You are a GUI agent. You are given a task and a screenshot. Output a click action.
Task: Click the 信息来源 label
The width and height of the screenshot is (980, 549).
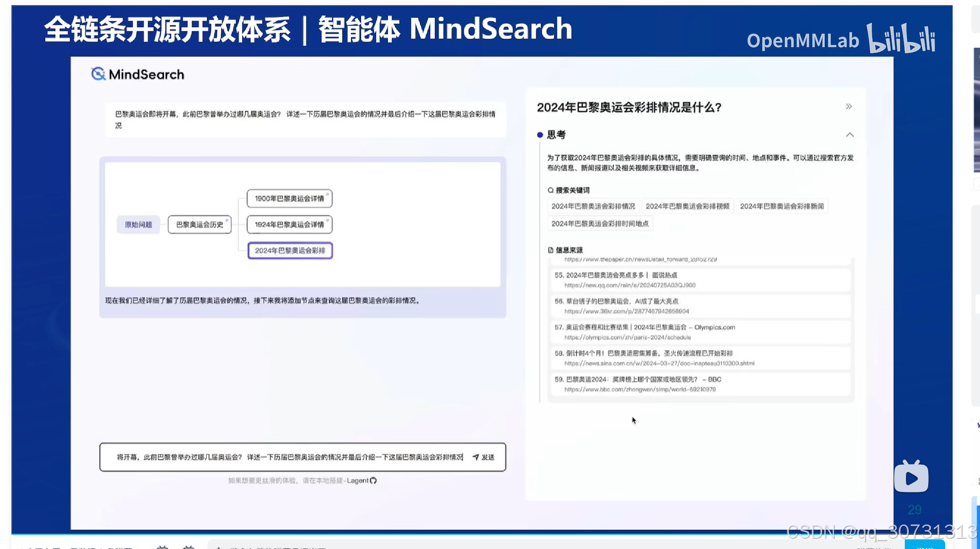point(569,250)
